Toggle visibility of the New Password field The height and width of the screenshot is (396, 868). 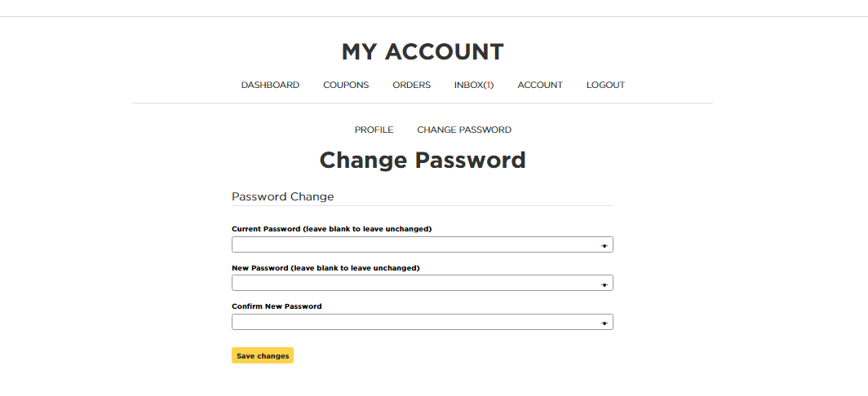click(604, 284)
